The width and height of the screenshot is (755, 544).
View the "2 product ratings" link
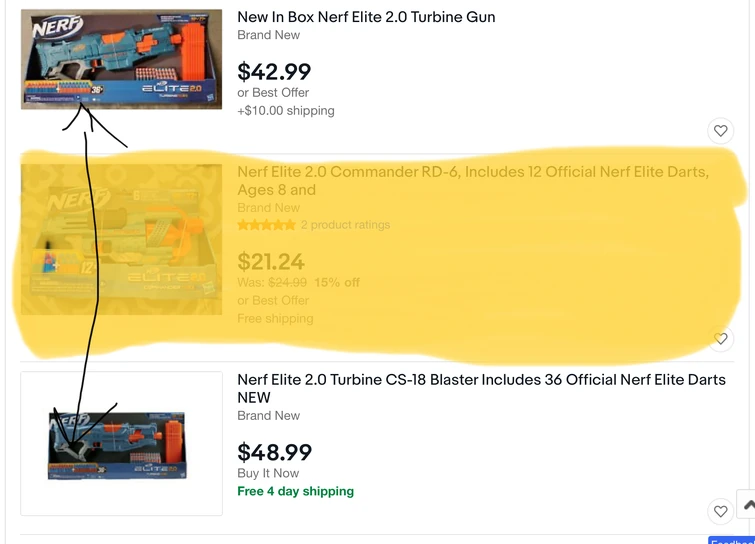click(345, 225)
